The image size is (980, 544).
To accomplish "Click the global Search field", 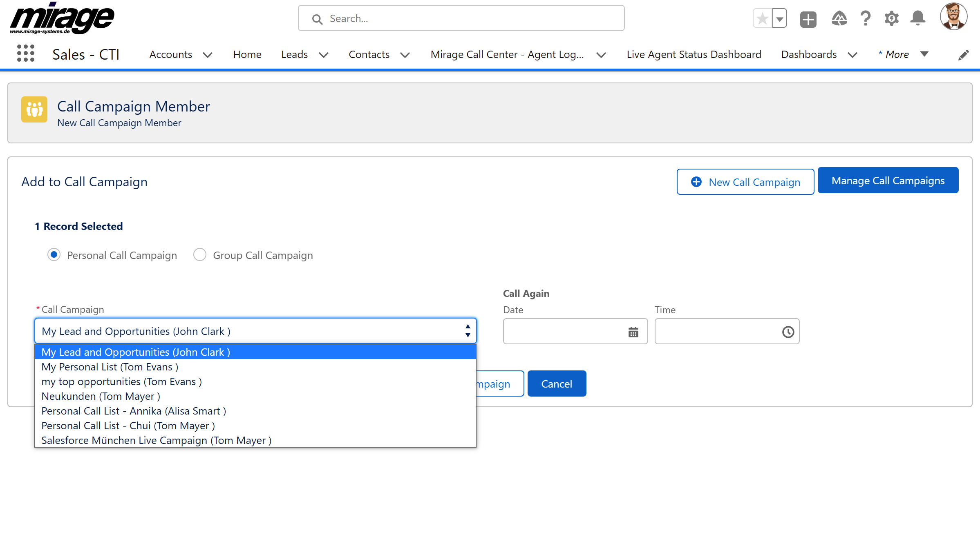I will (461, 18).
